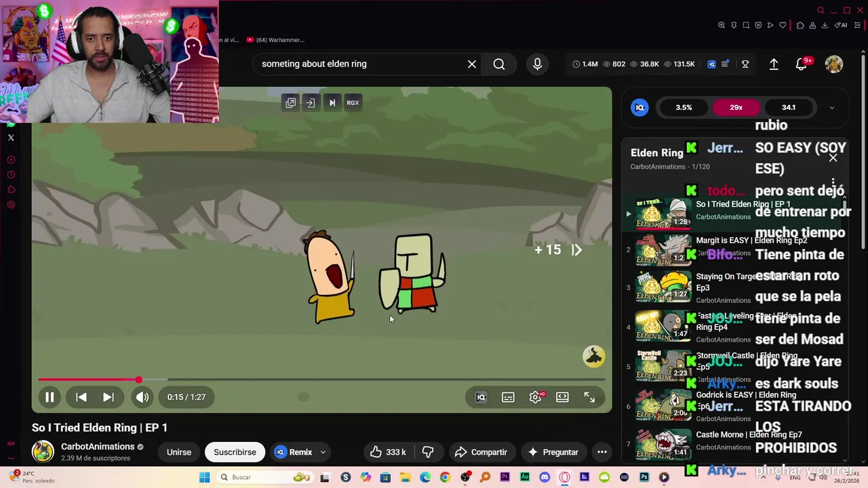The height and width of the screenshot is (488, 868).
Task: Click the trophy icon in vidIQ bar
Action: [x=745, y=64]
